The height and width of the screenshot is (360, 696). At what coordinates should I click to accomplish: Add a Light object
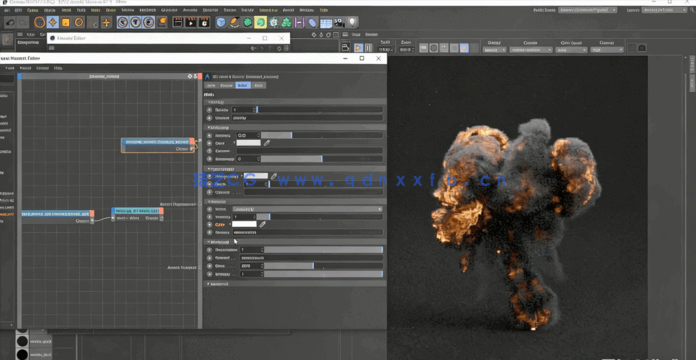point(352,22)
